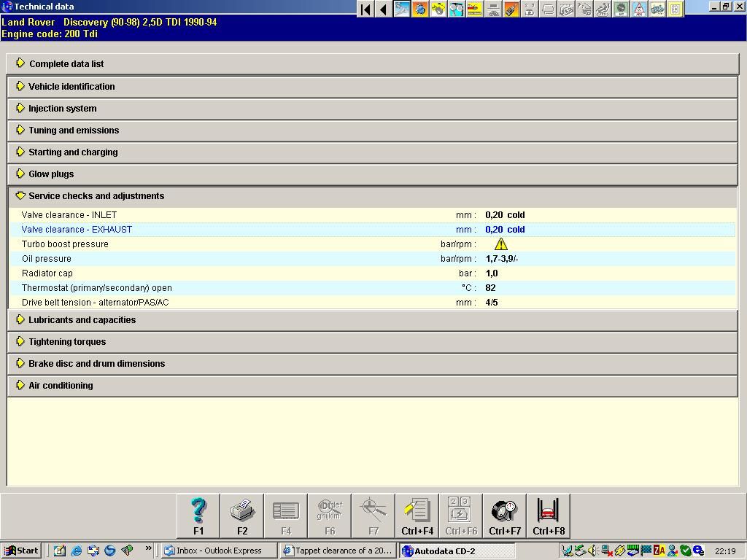Screen dimensions: 747x560
Task: Expand the Air conditioning section
Action: tap(373, 386)
